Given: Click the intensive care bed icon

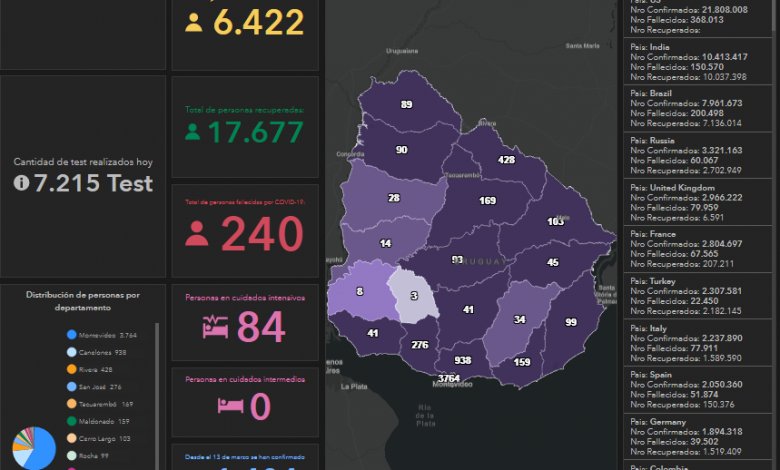Looking at the screenshot, I should click(x=215, y=327).
